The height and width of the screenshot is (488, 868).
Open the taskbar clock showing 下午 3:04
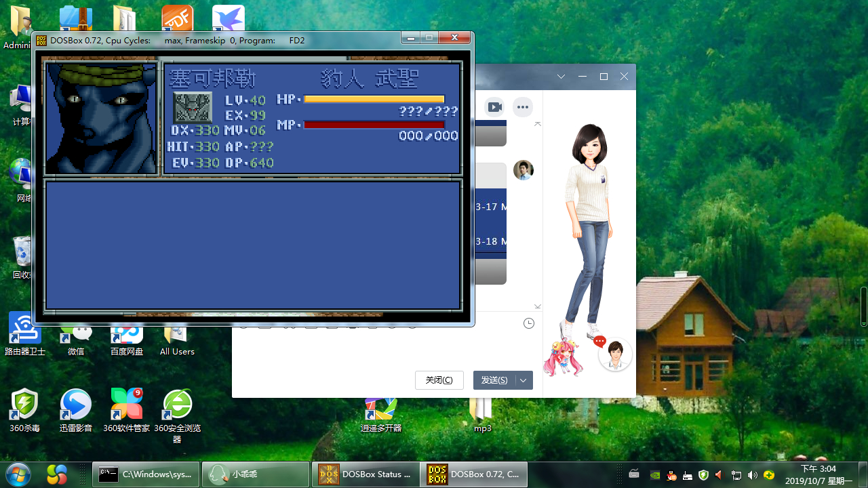pyautogui.click(x=818, y=474)
